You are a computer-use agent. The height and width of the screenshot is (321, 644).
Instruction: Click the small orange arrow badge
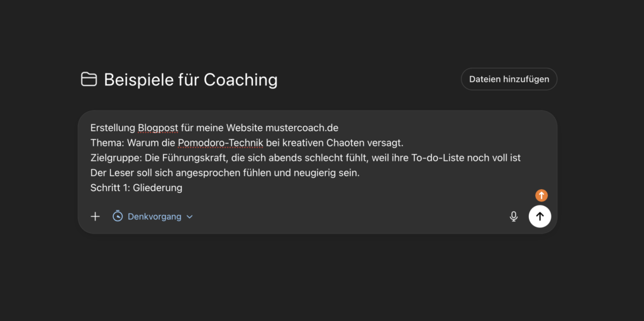click(x=541, y=195)
